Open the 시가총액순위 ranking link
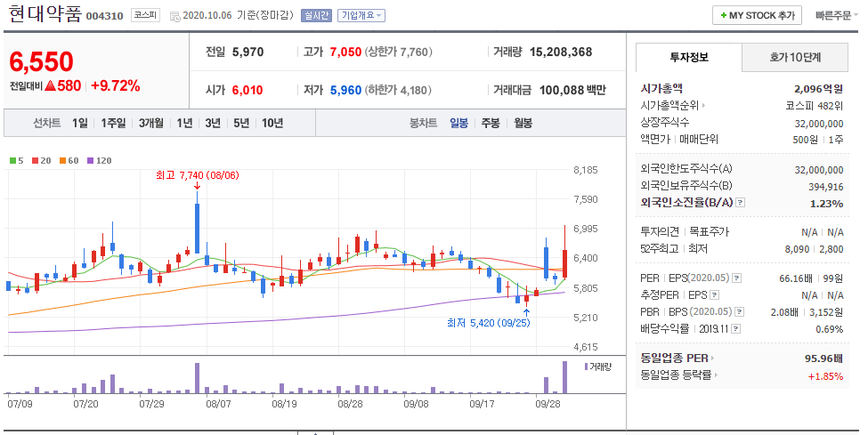Image resolution: width=868 pixels, height=435 pixels. [x=669, y=105]
